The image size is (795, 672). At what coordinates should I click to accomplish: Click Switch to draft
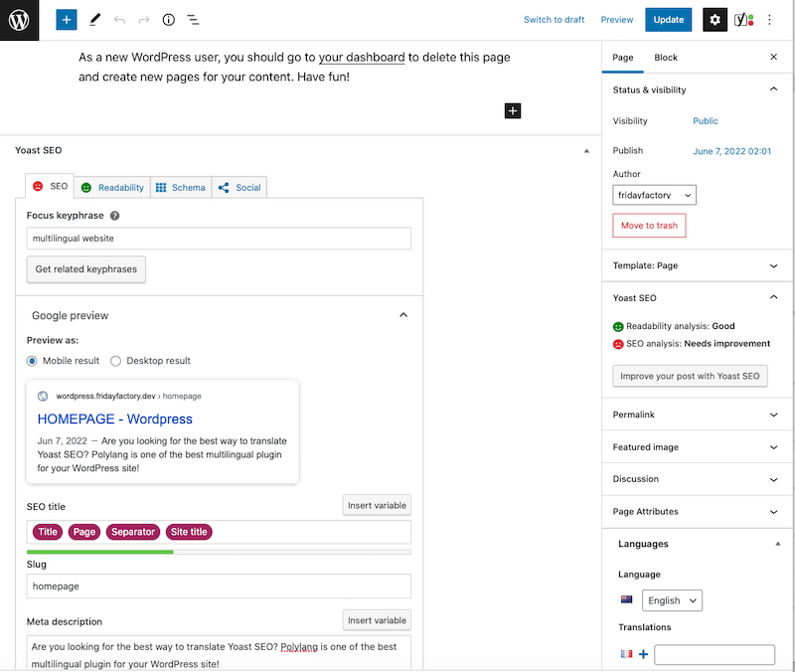[x=554, y=20]
